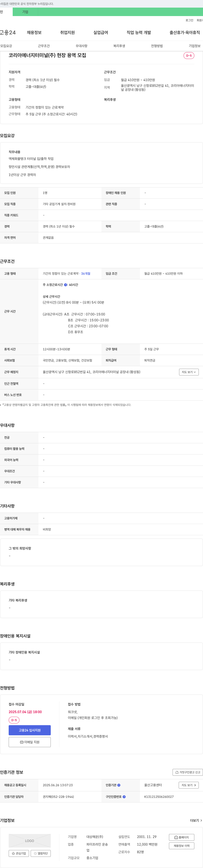This screenshot has width=203, height=868.
Task: Jump to the 우대사항 section tab
Action: click(x=82, y=46)
